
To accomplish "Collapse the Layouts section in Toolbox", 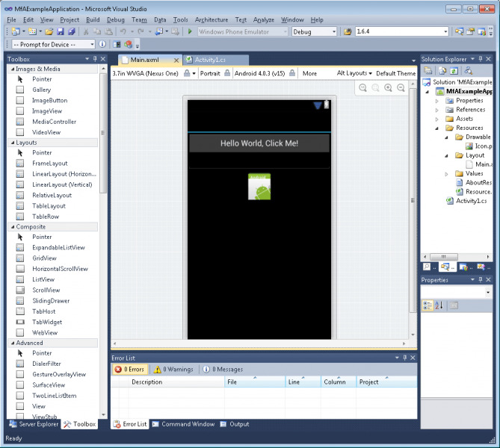I will (11, 142).
